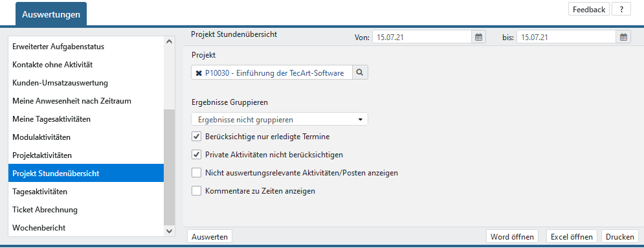Open Modulaktivitäten in the list

(86, 137)
